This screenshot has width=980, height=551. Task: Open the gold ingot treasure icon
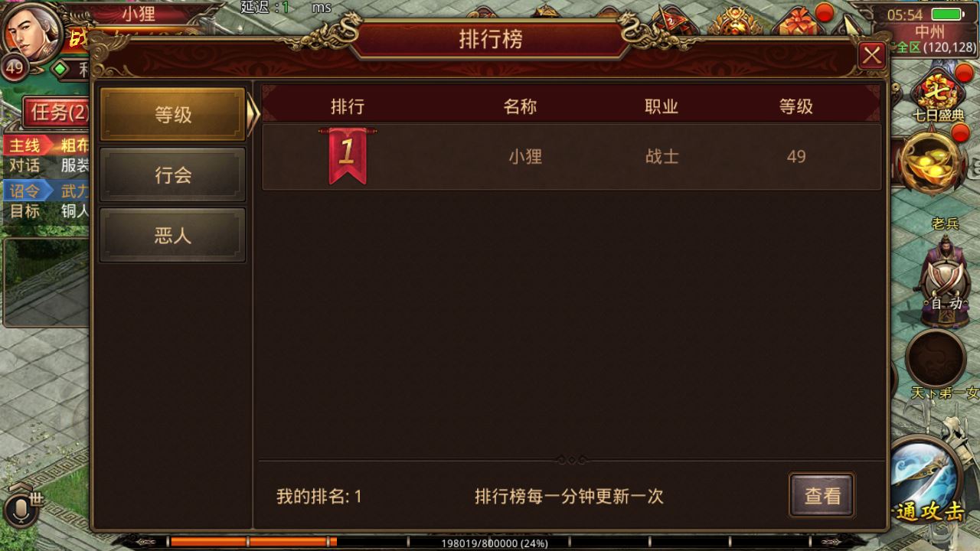tap(930, 165)
